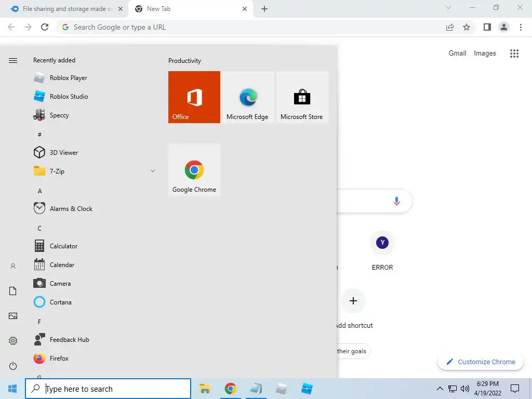Open Chrome tab search dropdown arrow

[x=448, y=7]
